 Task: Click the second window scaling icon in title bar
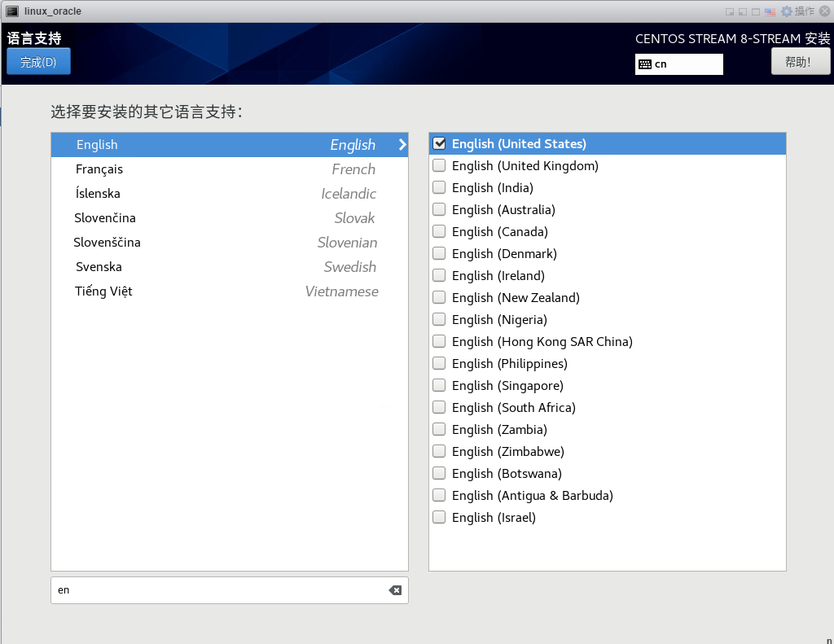743,11
